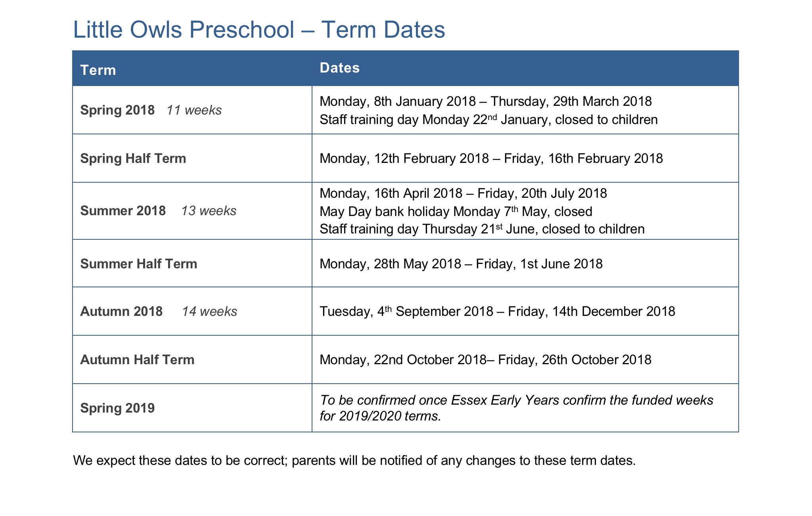Click the Little Owls Preschool title heading
The width and height of the screenshot is (812, 516).
tap(259, 30)
